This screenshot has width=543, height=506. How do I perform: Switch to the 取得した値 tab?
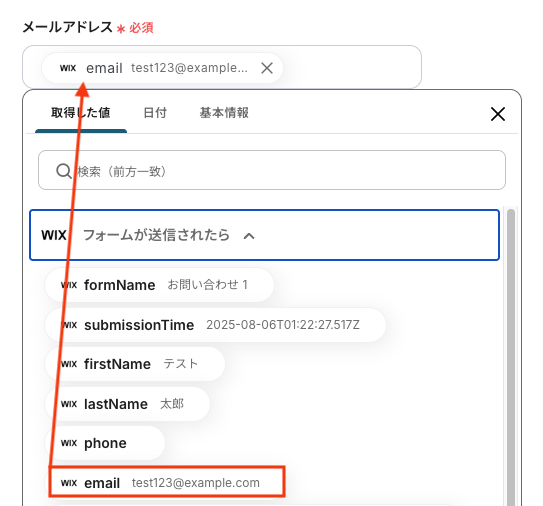coord(81,113)
